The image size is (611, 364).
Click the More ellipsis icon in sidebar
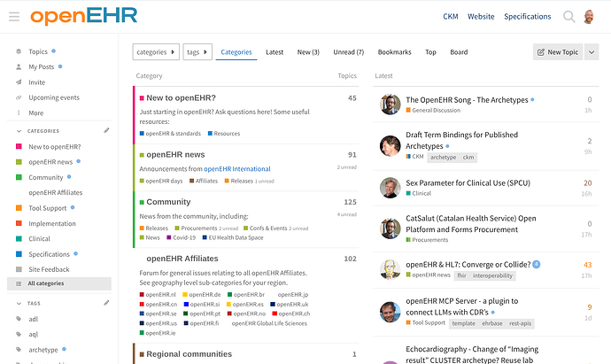click(19, 113)
